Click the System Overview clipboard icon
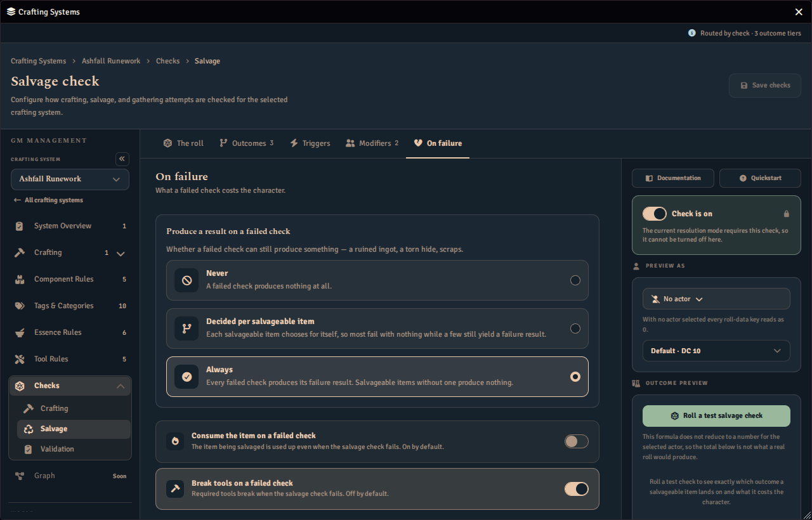 pos(20,226)
